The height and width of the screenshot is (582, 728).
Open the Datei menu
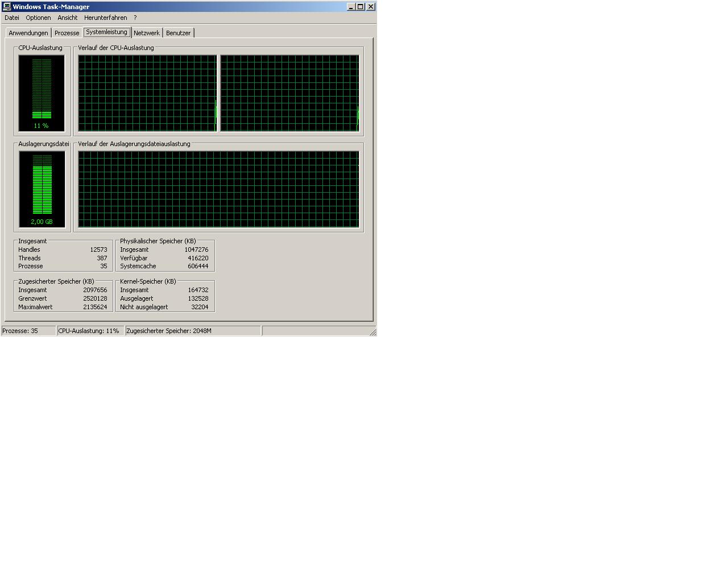click(12, 18)
